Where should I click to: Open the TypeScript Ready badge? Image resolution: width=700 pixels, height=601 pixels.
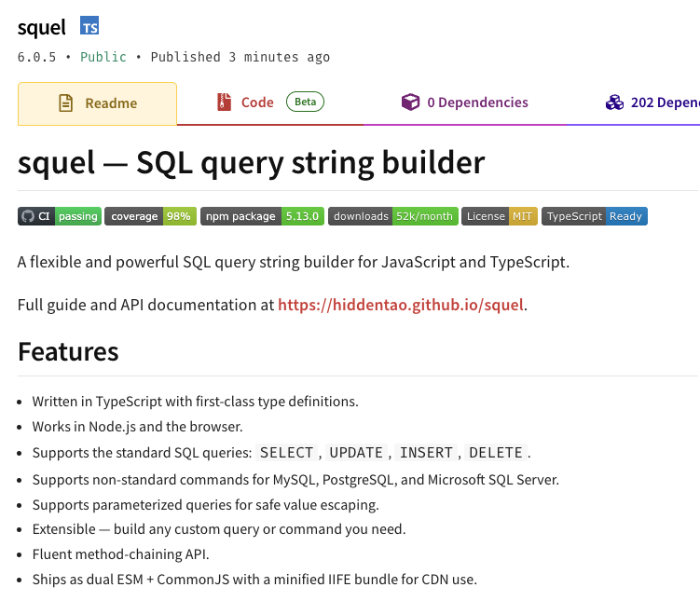point(594,216)
